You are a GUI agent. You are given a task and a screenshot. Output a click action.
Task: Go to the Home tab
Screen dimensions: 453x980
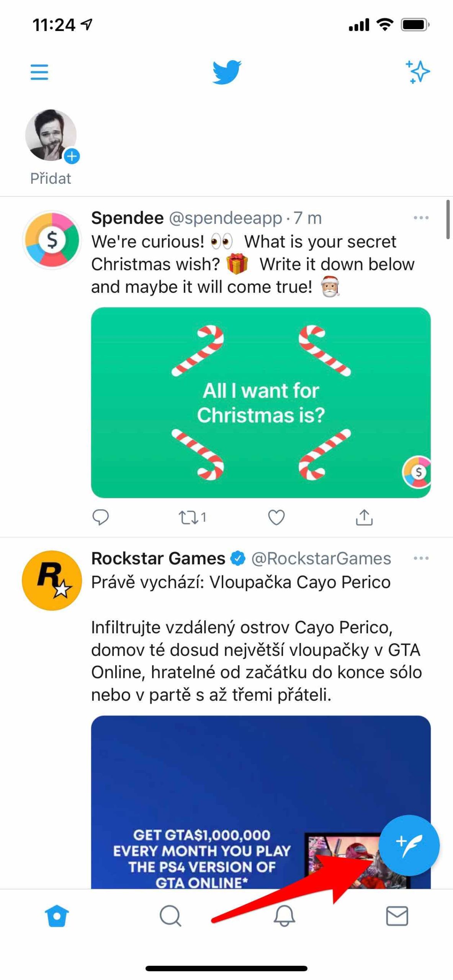(x=57, y=916)
